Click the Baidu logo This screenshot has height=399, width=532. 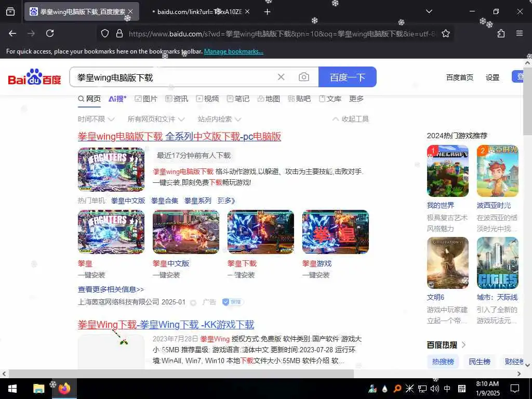click(35, 77)
